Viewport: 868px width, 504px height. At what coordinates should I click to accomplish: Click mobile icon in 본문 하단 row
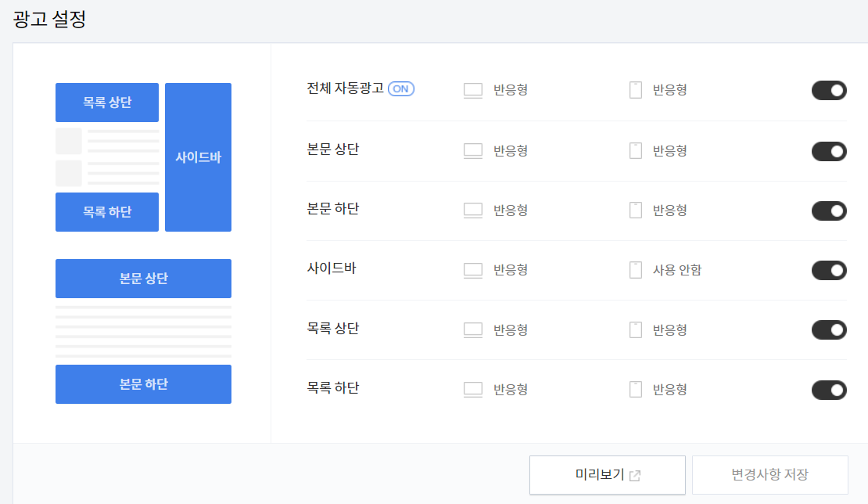point(636,210)
